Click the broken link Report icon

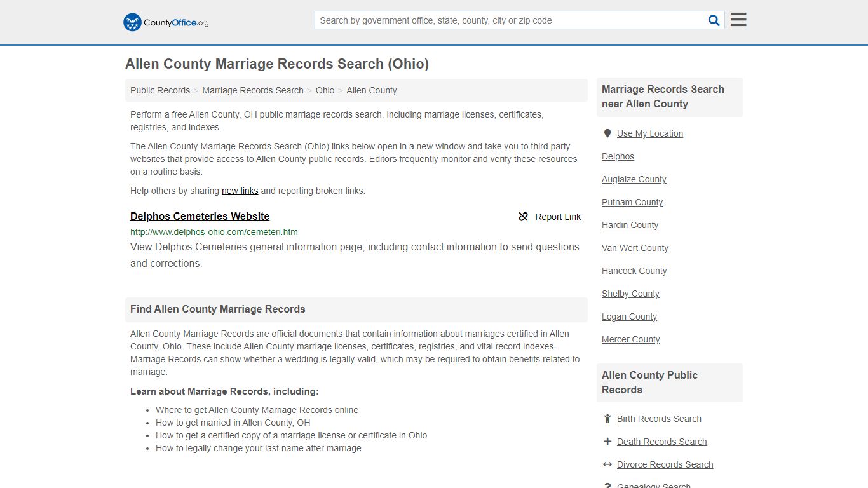tap(524, 217)
